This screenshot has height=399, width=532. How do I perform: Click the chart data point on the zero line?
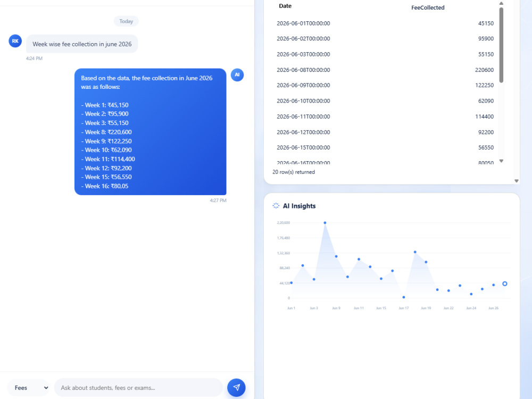403,297
